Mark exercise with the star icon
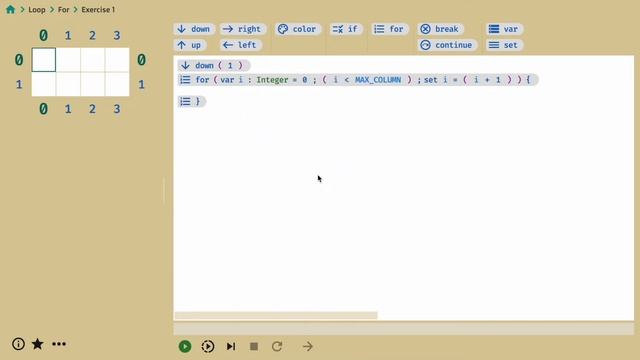 coord(38,344)
